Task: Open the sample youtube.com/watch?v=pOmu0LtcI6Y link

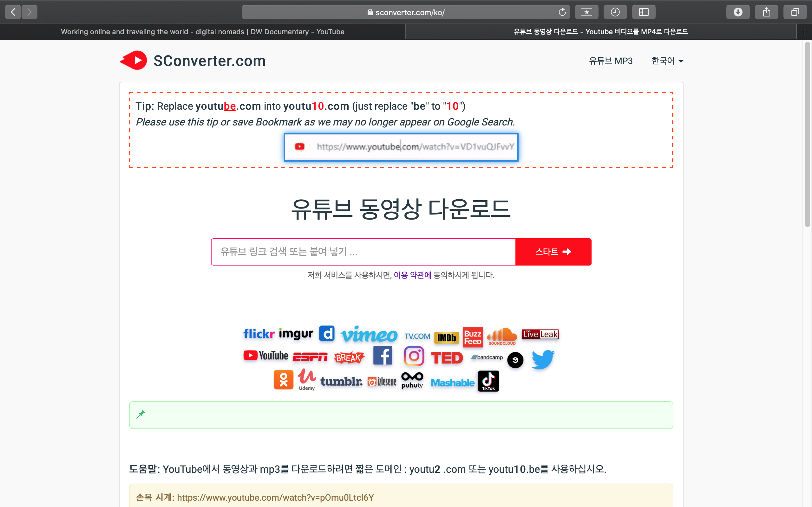Action: [275, 497]
